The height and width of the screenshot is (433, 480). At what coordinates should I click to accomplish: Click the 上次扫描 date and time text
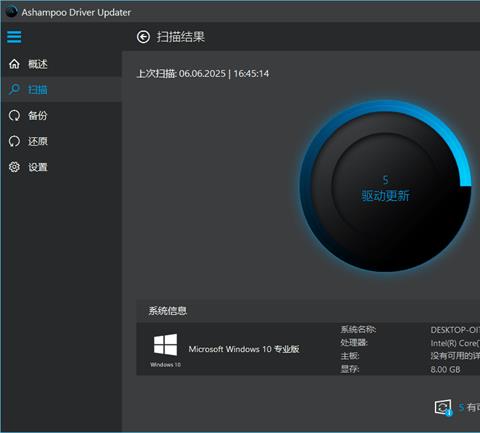pyautogui.click(x=203, y=73)
